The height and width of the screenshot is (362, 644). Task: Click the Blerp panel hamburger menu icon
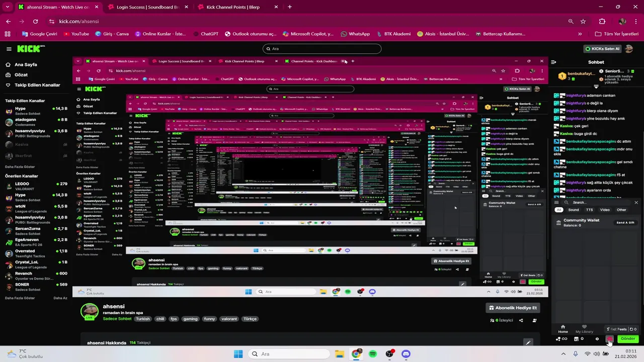point(556,203)
